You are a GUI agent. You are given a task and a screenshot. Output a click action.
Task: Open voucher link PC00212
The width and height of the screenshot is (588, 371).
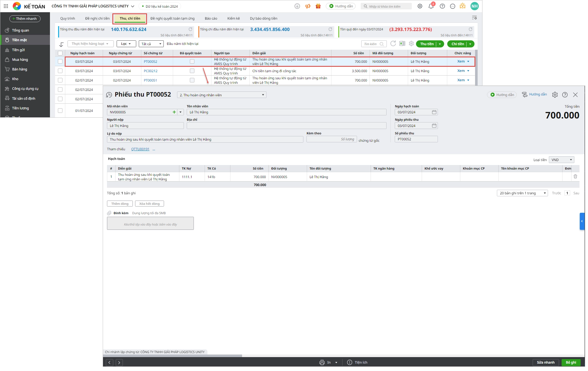150,71
